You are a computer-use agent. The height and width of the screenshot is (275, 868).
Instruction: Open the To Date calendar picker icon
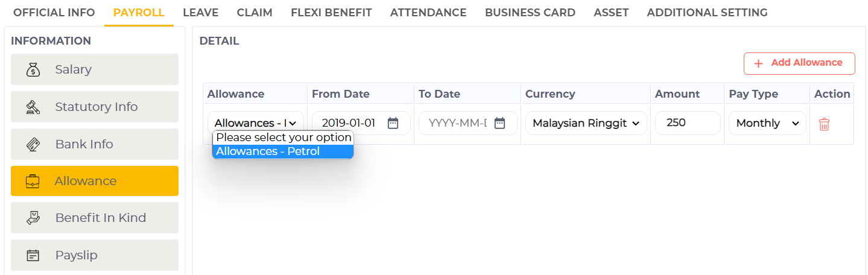pos(499,123)
